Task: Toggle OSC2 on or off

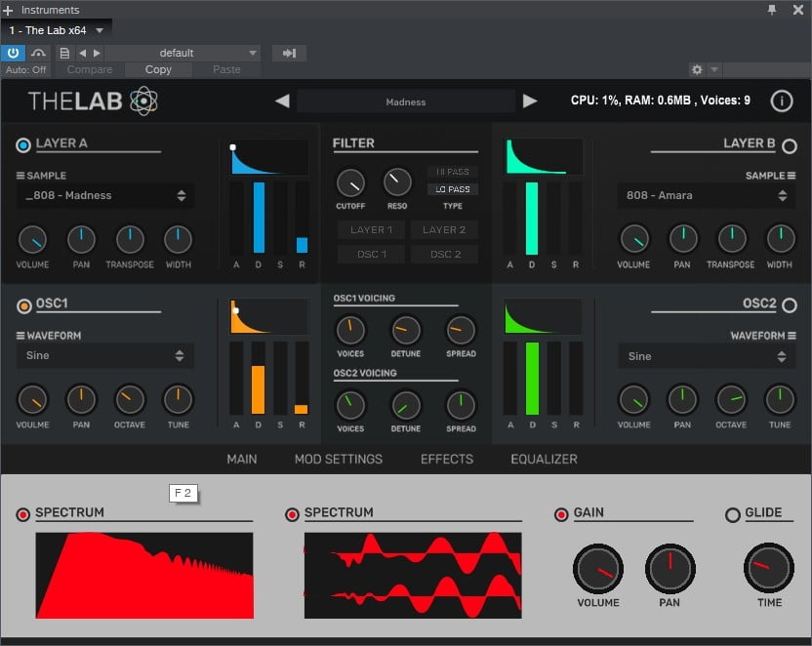Action: (790, 305)
